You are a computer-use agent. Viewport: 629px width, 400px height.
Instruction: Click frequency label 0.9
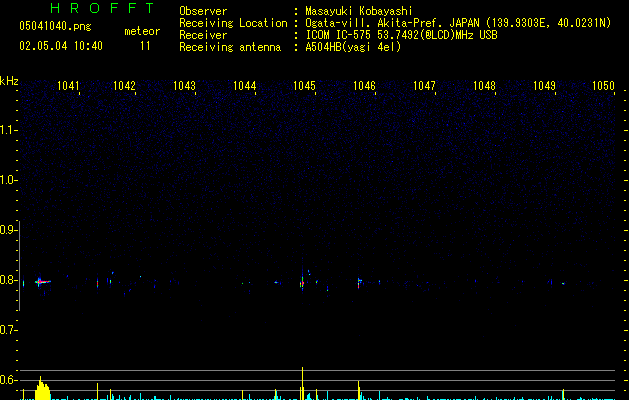[8, 230]
